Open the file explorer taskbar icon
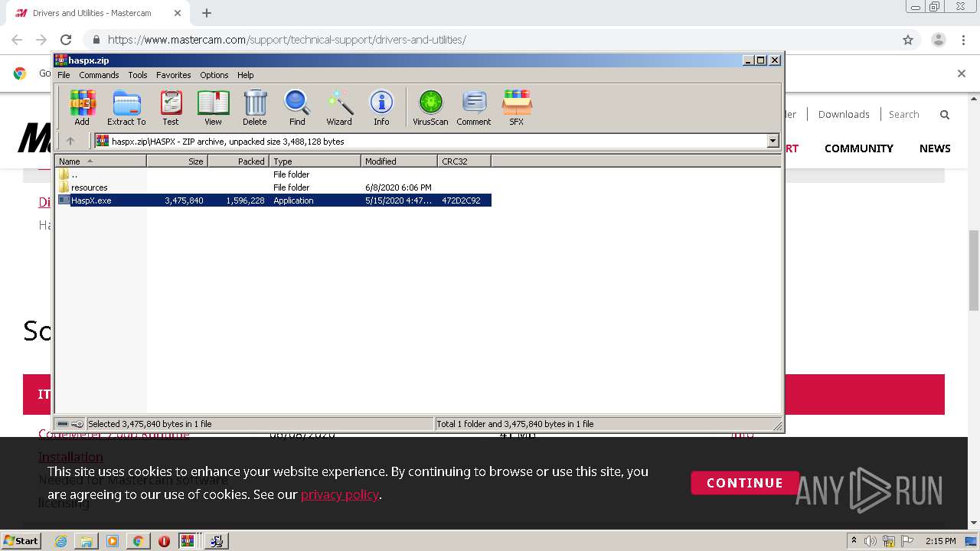 (87, 541)
